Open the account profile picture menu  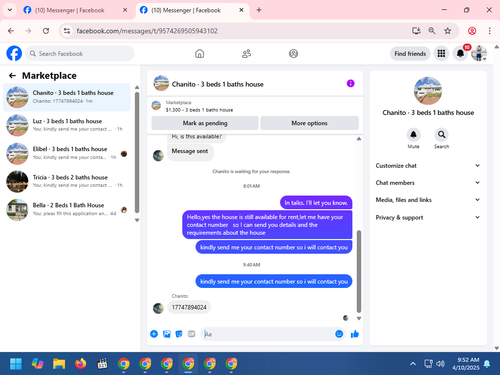click(479, 53)
